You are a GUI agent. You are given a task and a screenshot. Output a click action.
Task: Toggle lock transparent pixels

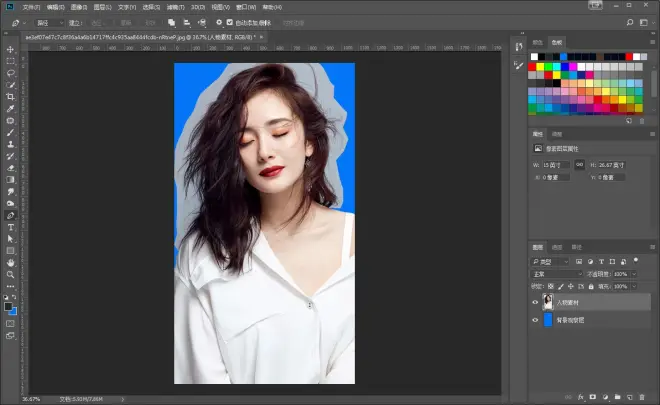click(x=551, y=286)
